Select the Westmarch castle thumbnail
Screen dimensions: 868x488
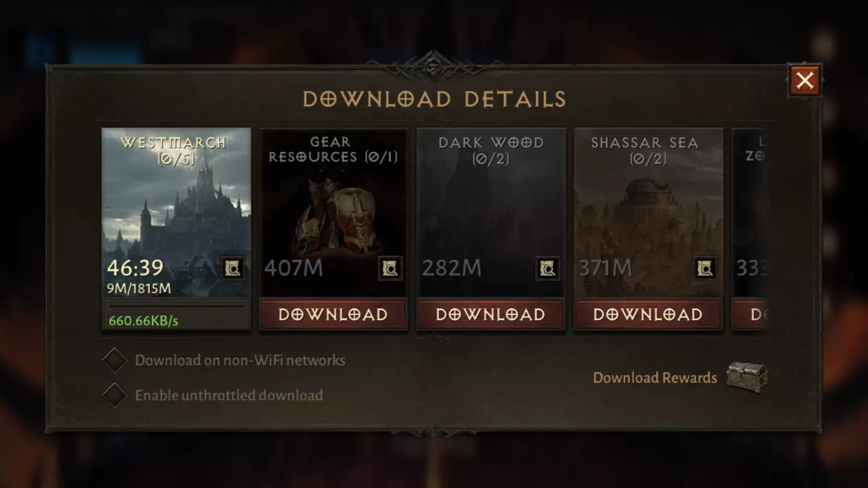pos(176,212)
